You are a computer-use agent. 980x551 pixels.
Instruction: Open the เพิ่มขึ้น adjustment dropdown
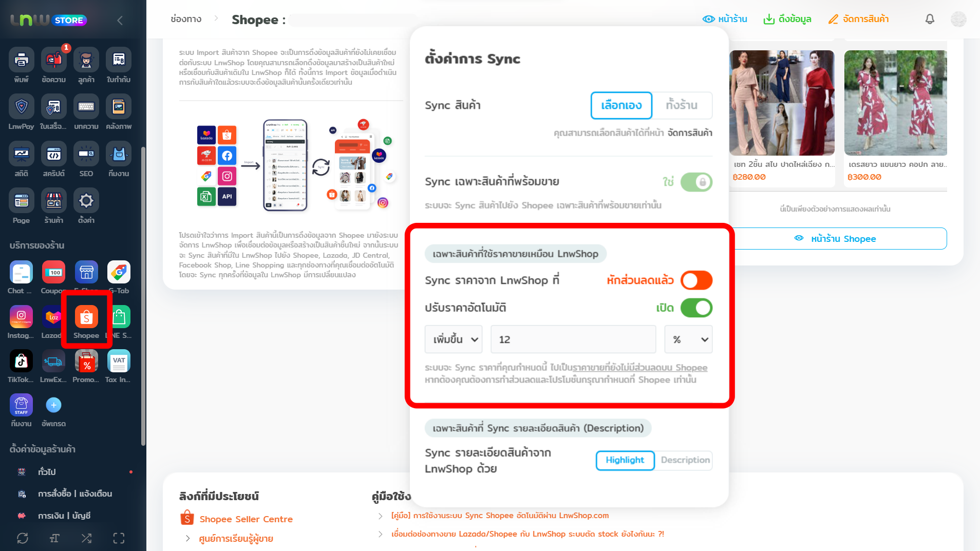(454, 339)
